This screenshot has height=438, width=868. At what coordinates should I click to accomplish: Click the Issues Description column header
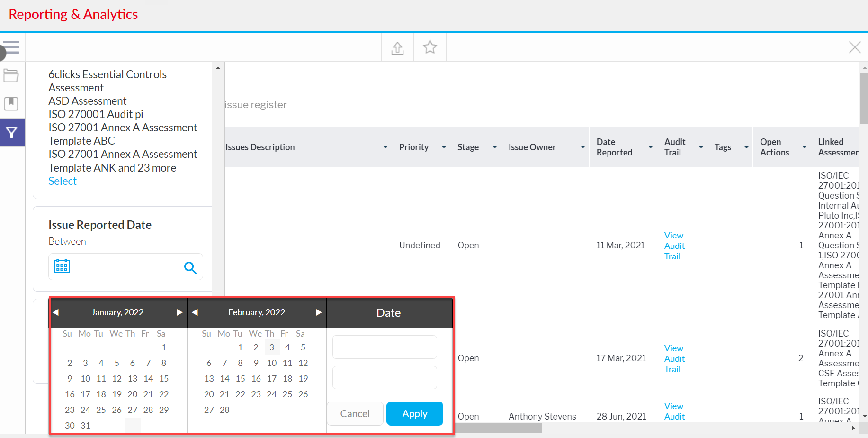tap(260, 147)
